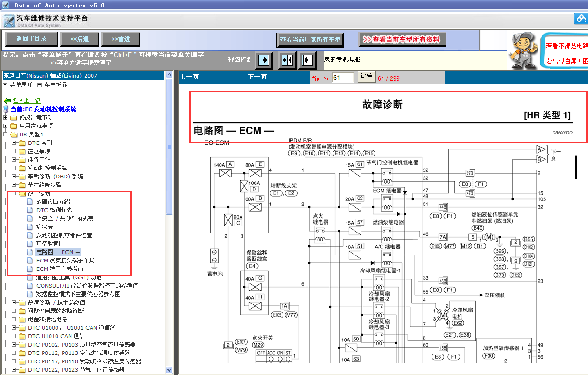Open the ECM 端子和参考值 page
Viewport: 588px width, 375px height.
click(60, 269)
